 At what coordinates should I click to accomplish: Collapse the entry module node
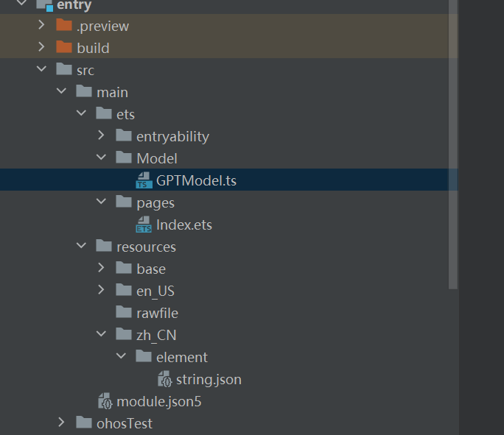21,2
